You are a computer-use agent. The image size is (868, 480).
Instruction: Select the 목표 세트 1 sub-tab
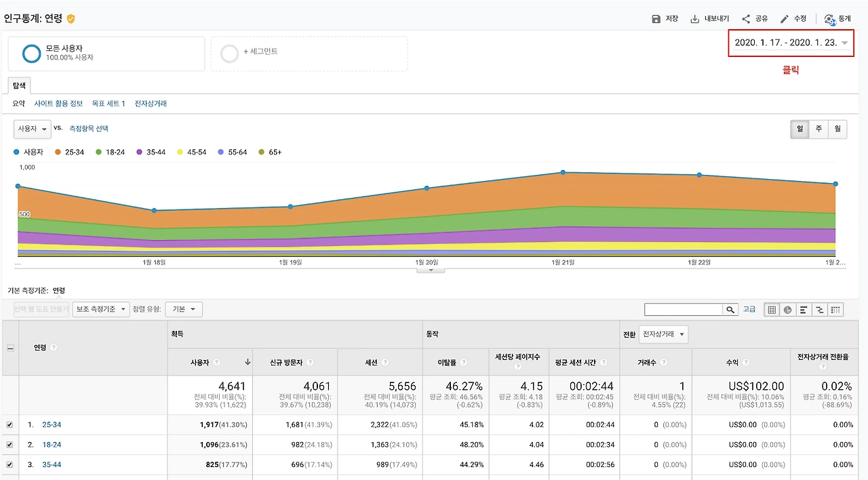tap(108, 104)
